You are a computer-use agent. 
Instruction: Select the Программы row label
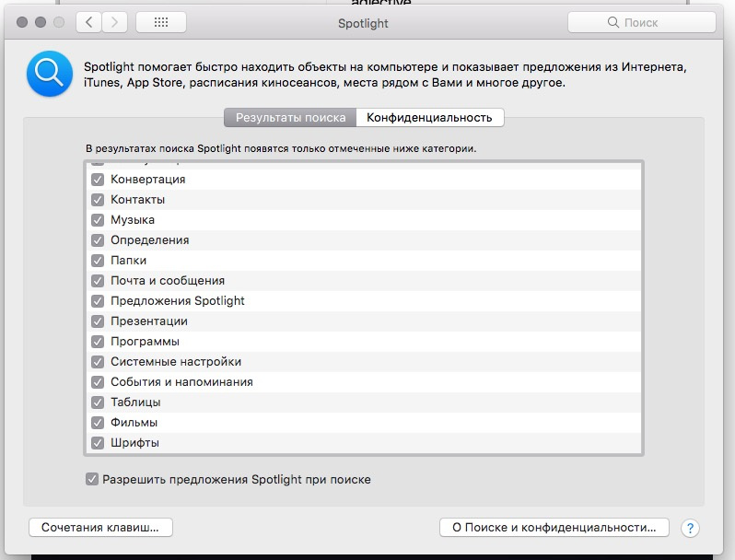(145, 342)
